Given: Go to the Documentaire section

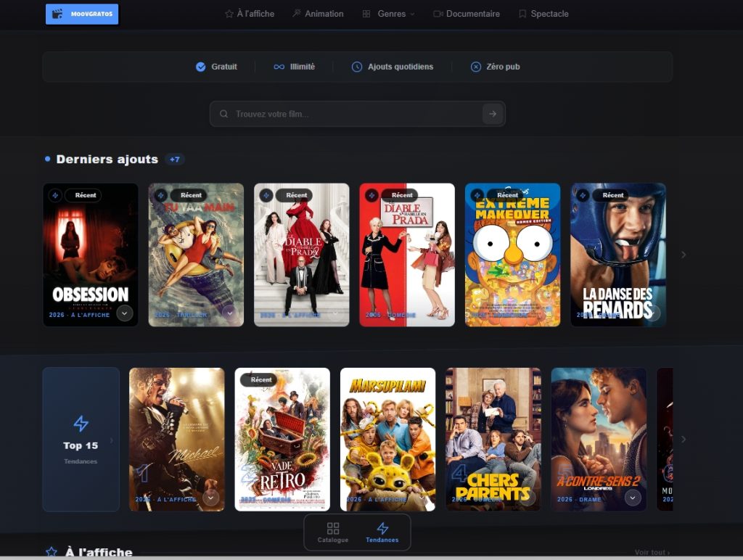Looking at the screenshot, I should point(467,14).
